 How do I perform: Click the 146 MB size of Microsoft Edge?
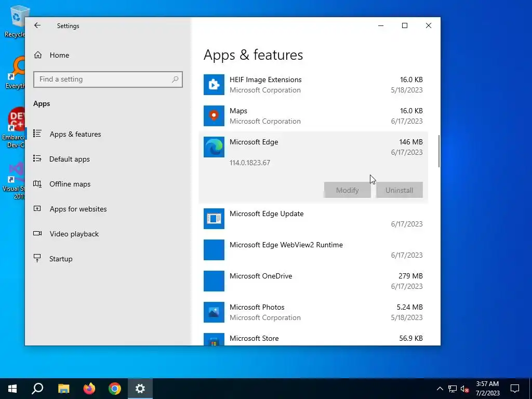(x=411, y=142)
